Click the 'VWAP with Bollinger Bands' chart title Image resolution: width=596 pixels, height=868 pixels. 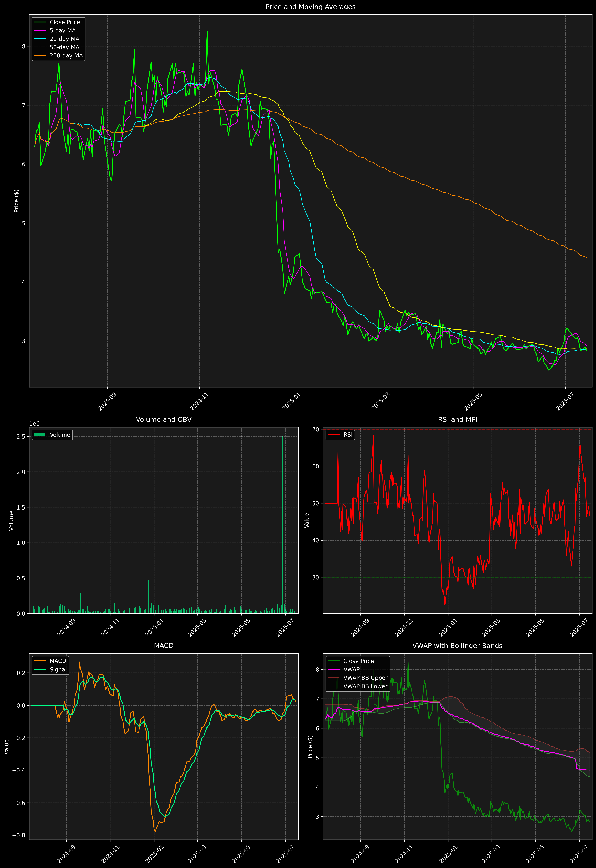pyautogui.click(x=457, y=646)
